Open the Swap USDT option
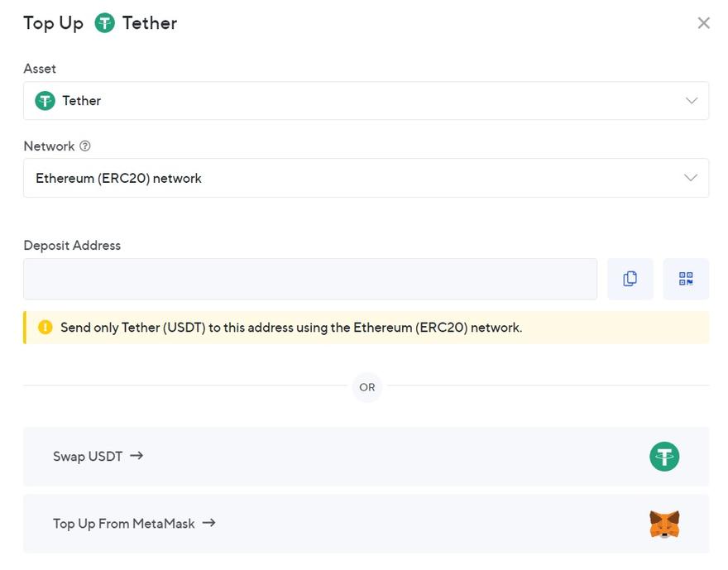This screenshot has height=570, width=728. click(366, 457)
